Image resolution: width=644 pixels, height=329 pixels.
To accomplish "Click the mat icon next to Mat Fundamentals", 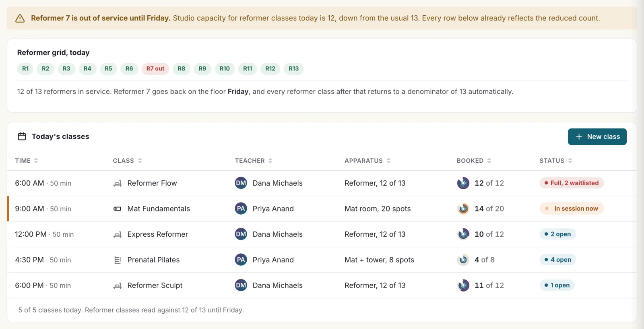I will click(x=118, y=209).
